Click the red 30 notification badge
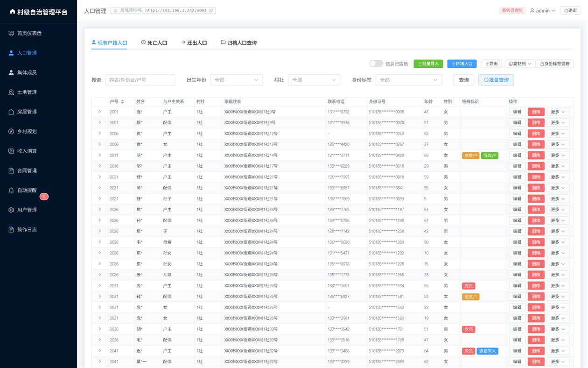588x368 pixels. click(44, 197)
